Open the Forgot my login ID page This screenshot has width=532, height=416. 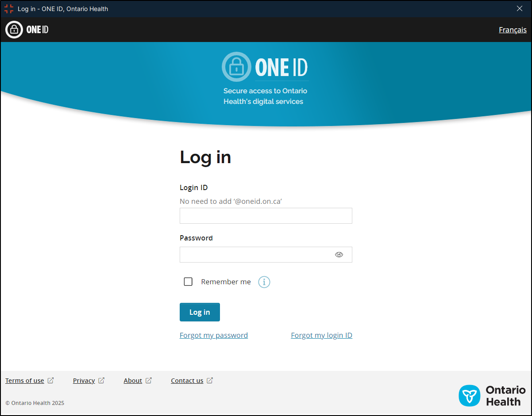pyautogui.click(x=321, y=335)
